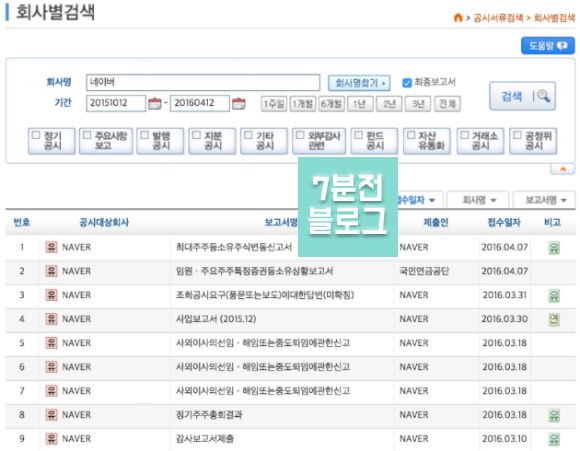
Task: Open end date calendar picker
Action: click(x=239, y=103)
